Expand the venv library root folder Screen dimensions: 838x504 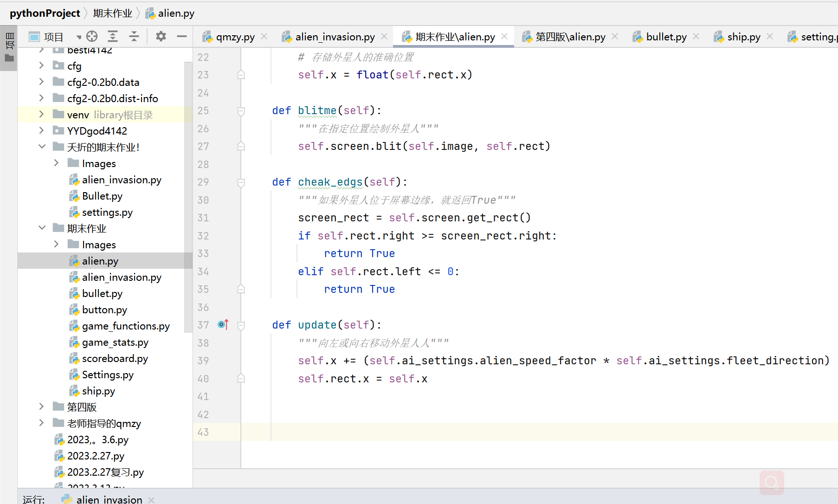[41, 114]
